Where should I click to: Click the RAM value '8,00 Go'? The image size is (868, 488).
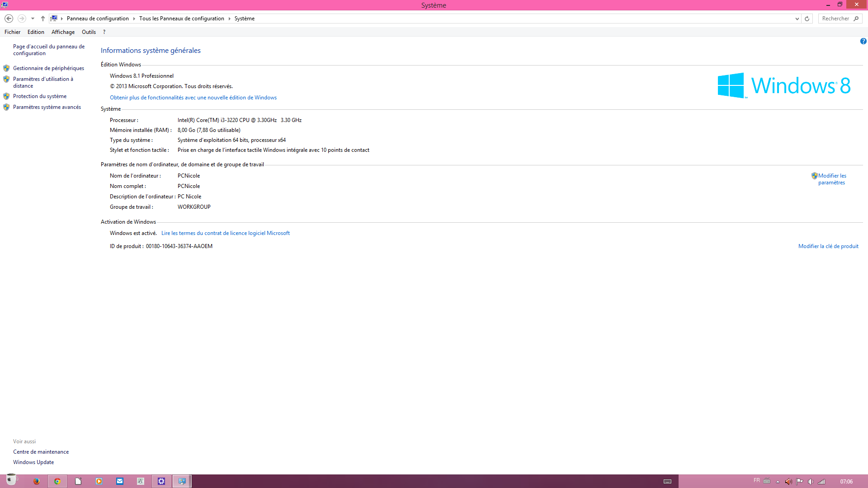209,130
